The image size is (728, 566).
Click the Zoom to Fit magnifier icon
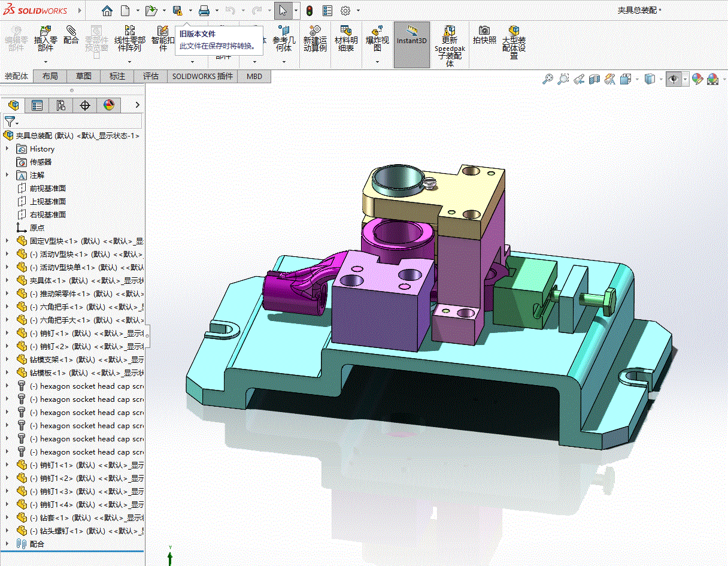coord(547,79)
